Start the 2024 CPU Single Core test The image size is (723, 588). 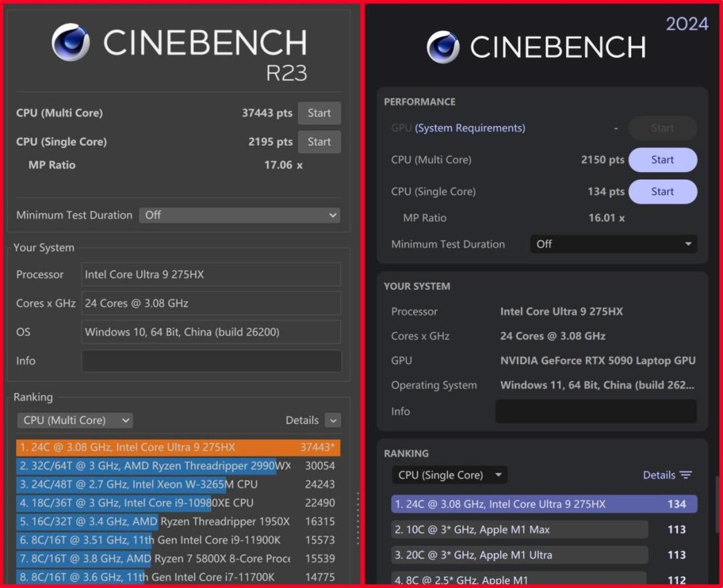pos(663,192)
